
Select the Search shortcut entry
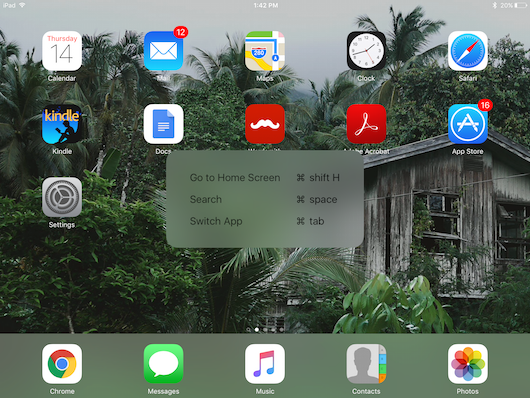(265, 200)
